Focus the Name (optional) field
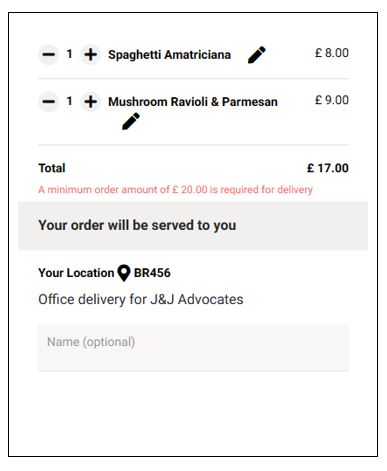This screenshot has height=471, width=387. tap(193, 348)
